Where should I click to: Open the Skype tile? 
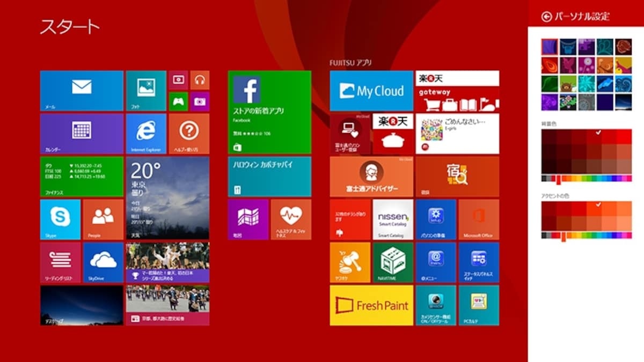[x=60, y=219]
